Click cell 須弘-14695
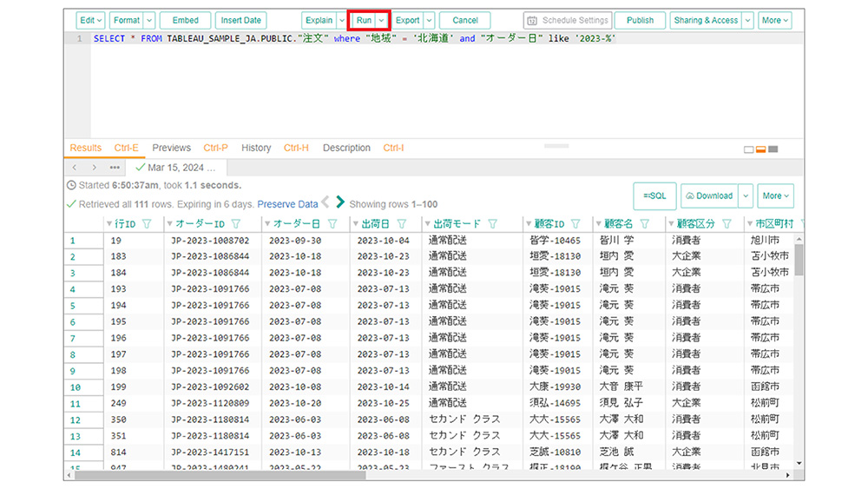The height and width of the screenshot is (489, 868). pos(555,403)
